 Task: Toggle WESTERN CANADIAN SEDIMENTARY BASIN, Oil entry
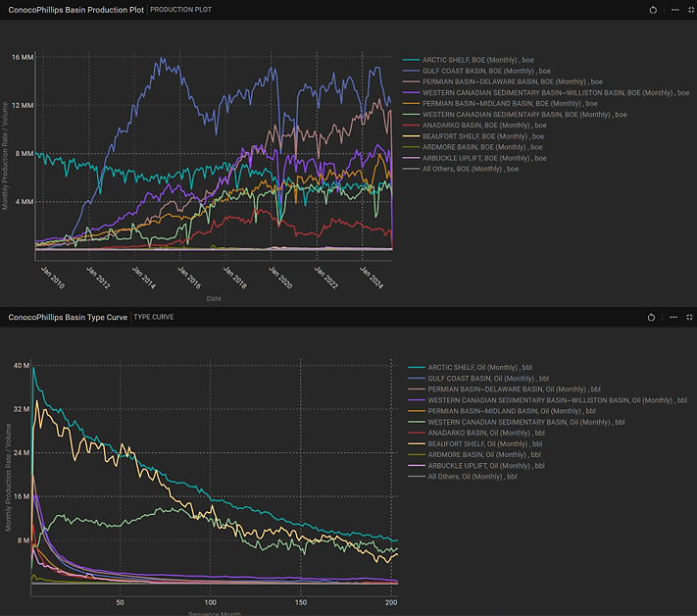pos(516,422)
